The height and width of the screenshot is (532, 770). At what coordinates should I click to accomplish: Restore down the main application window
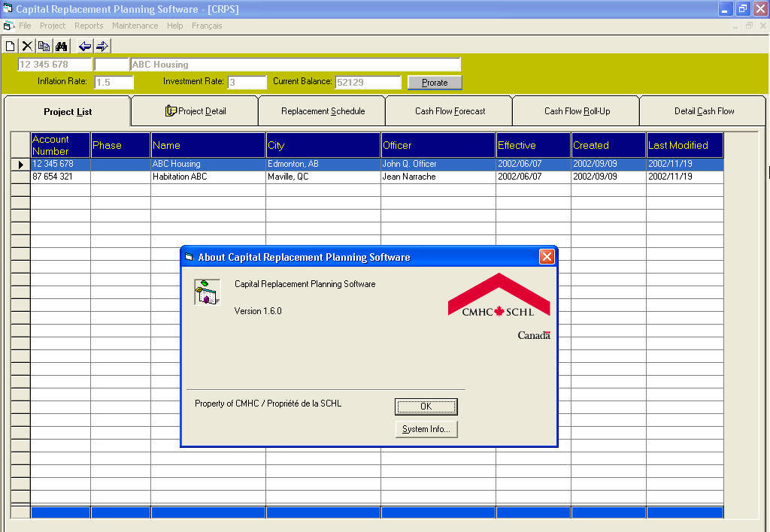[x=742, y=8]
